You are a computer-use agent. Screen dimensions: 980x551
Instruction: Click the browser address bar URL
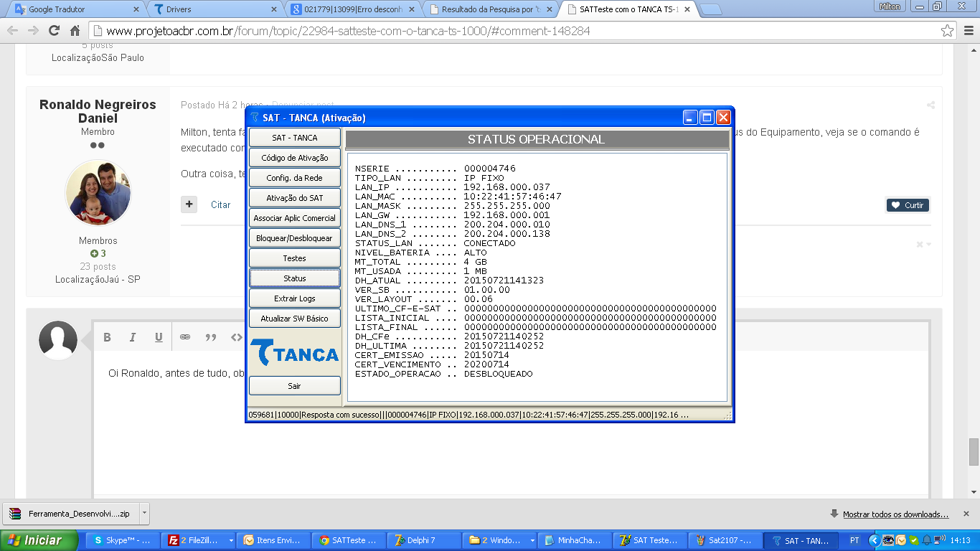coord(348,31)
